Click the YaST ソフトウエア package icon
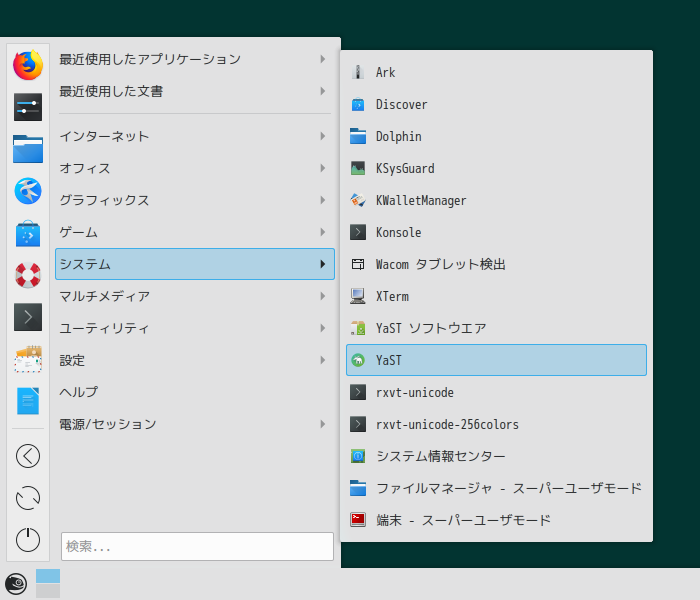 click(x=358, y=328)
